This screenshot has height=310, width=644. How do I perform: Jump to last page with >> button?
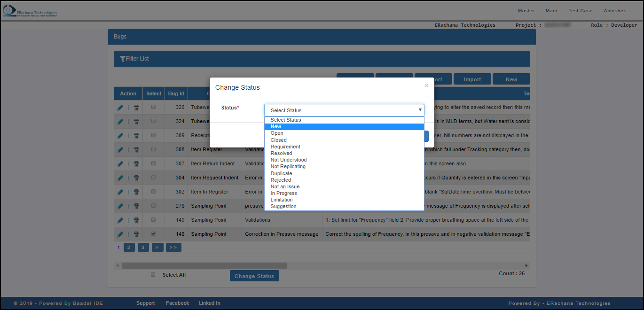(173, 247)
